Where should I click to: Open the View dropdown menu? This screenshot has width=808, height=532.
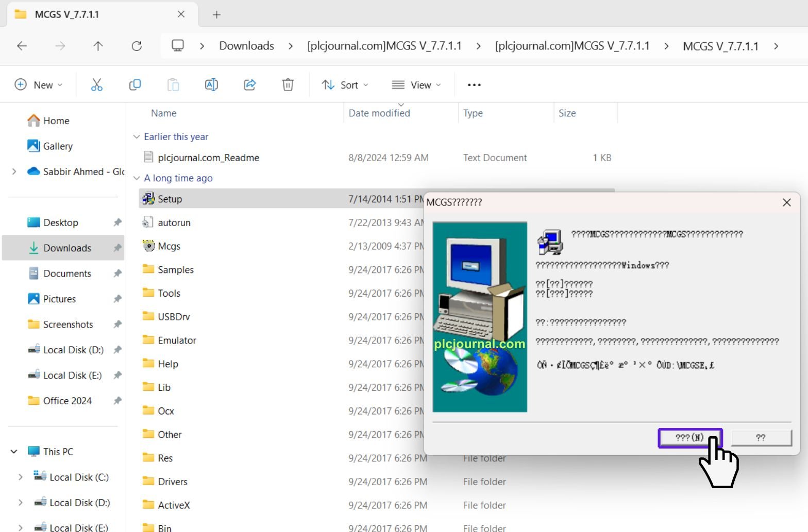pos(416,85)
